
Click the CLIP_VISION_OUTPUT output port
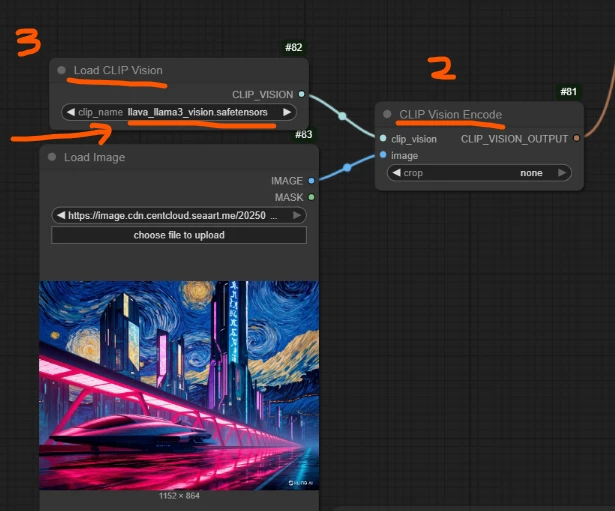tap(577, 139)
